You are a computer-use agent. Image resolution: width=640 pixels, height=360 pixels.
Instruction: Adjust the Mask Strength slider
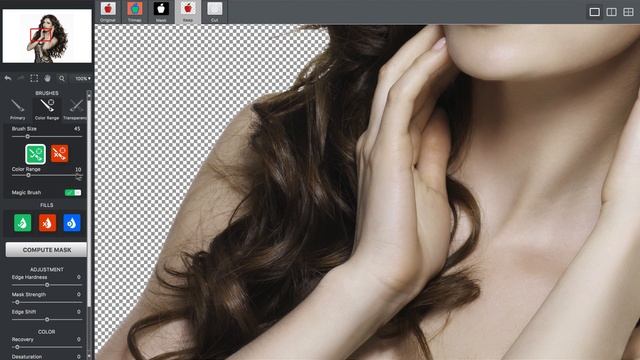(x=47, y=302)
